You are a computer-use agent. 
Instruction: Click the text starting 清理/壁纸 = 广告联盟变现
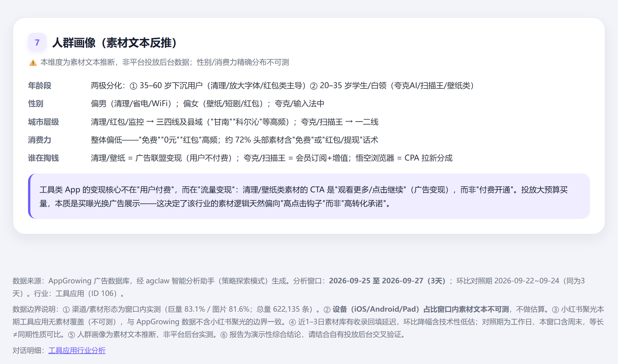272,158
